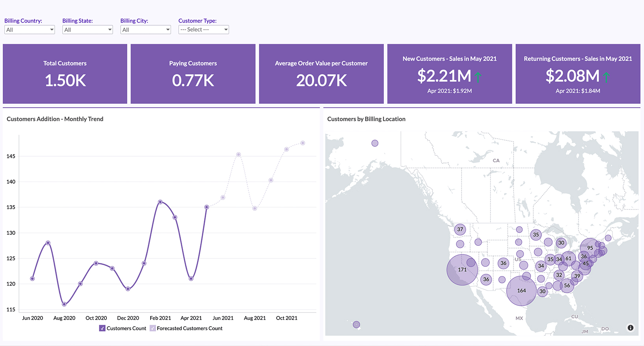Click the 37 customers map bubble

[x=460, y=230]
